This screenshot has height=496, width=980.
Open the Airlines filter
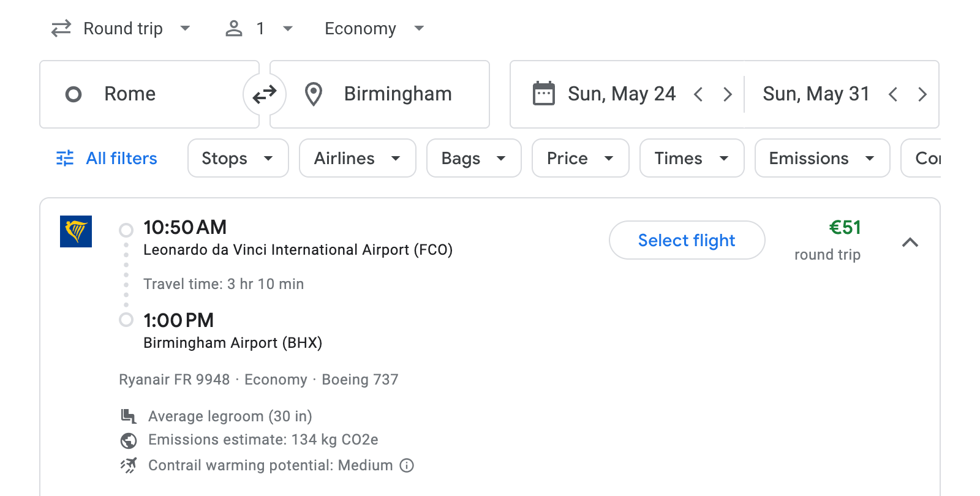click(357, 158)
